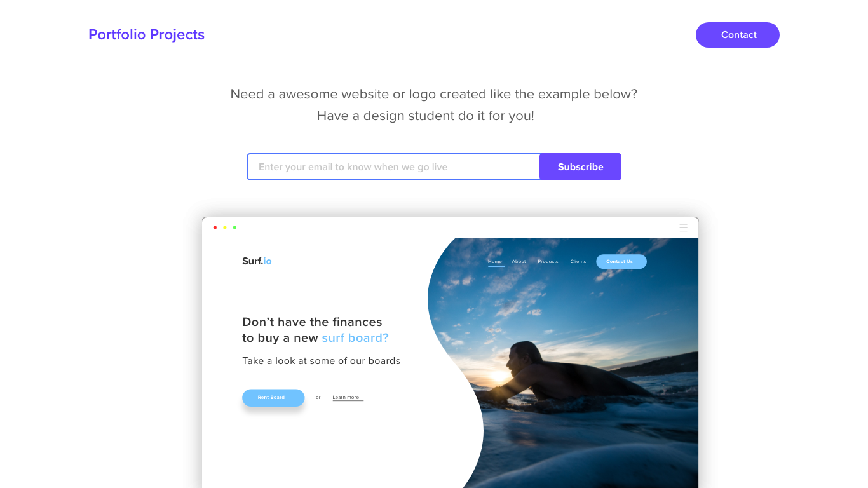The image size is (868, 488).
Task: Click the Surf.io logo
Action: pos(257,261)
